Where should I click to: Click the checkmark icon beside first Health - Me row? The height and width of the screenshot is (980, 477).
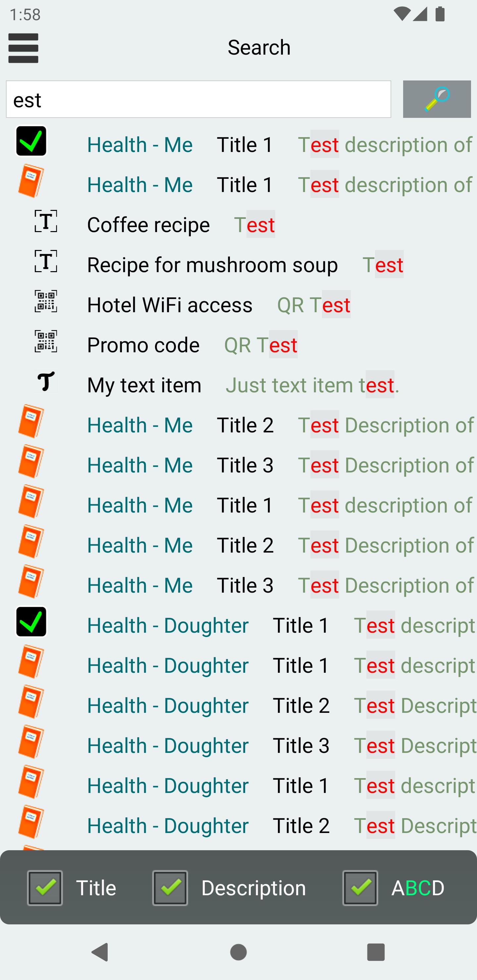tap(31, 141)
